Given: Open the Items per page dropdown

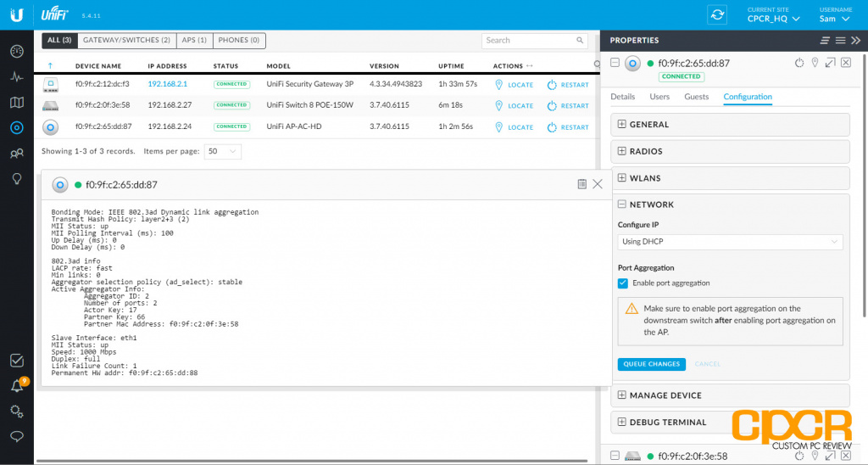Looking at the screenshot, I should [224, 151].
